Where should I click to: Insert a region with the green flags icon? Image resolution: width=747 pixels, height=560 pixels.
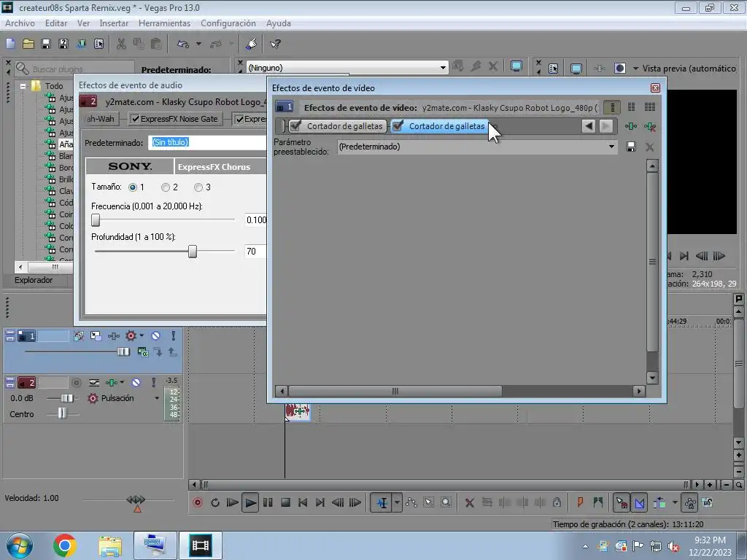click(x=597, y=502)
